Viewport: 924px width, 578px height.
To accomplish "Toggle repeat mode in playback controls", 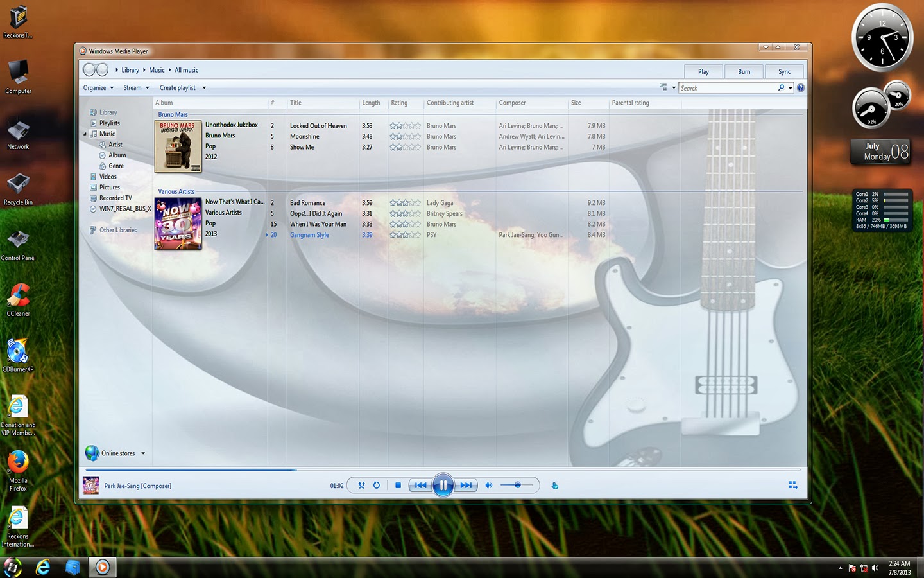I will tap(377, 486).
